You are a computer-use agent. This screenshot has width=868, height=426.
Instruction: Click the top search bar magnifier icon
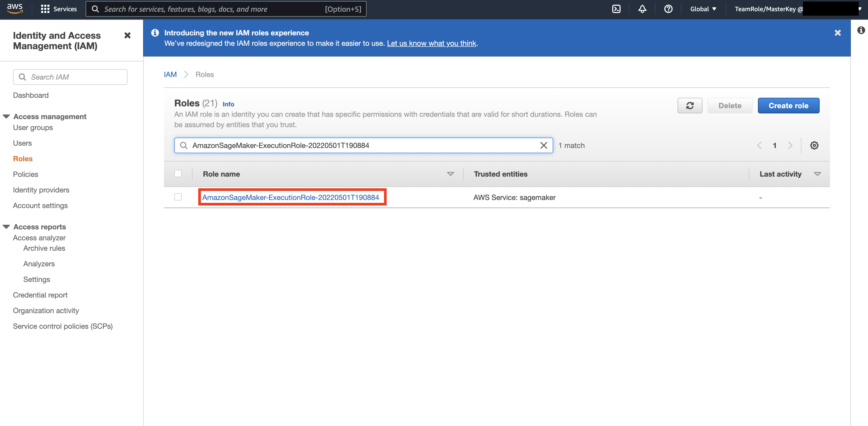95,9
